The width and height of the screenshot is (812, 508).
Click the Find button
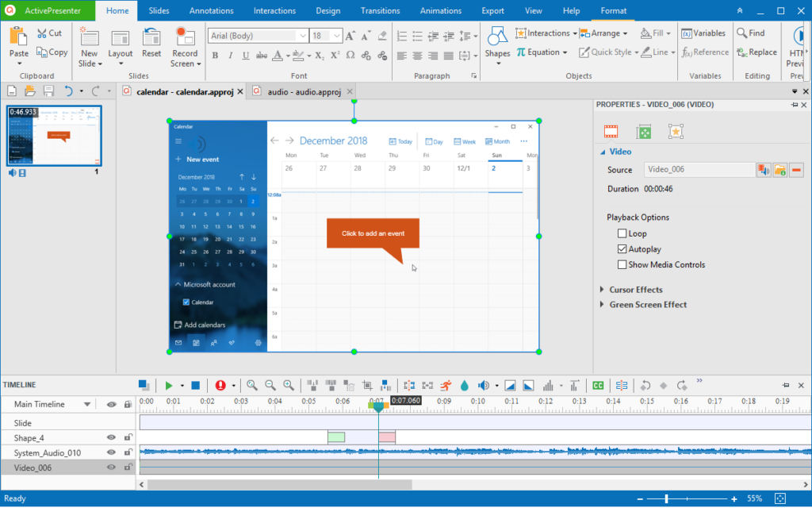pos(750,33)
